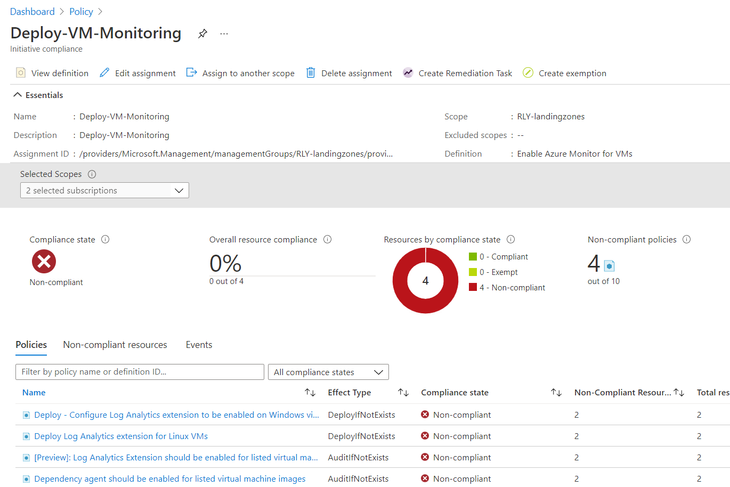Show info for Non-compliant policies
This screenshot has width=730, height=487.
click(x=687, y=239)
